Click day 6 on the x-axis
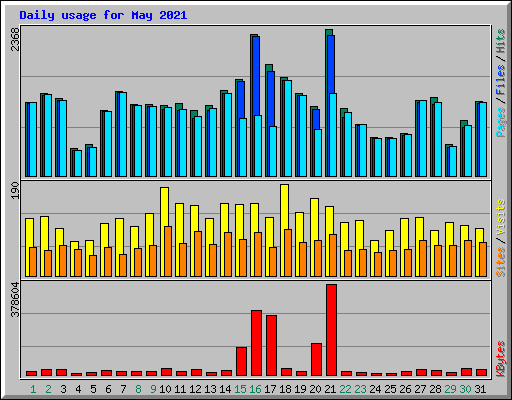This screenshot has height=400, width=512. 108,389
